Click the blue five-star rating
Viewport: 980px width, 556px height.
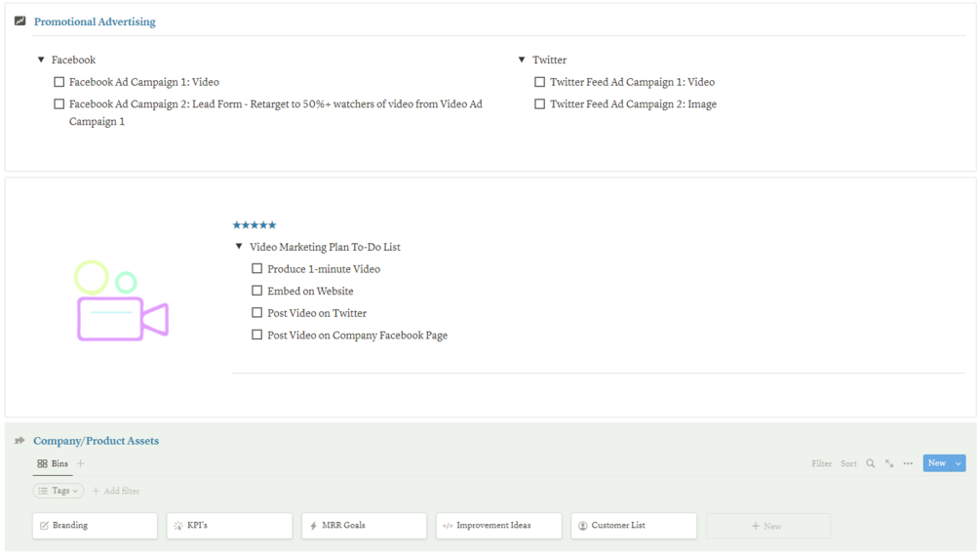(255, 225)
